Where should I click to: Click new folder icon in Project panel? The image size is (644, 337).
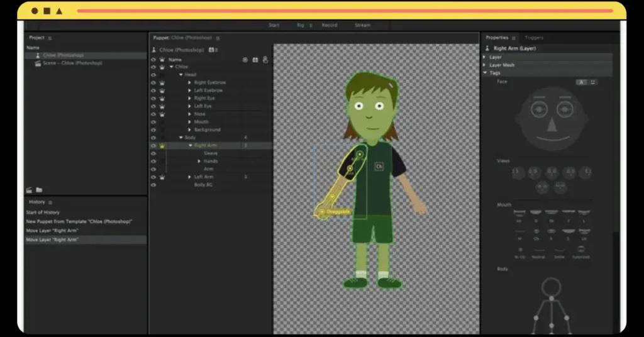39,190
